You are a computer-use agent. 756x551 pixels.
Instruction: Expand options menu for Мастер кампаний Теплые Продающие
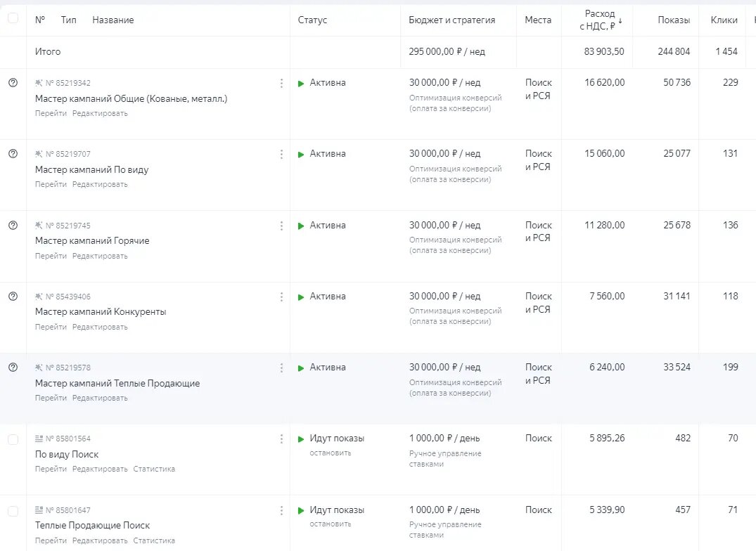pyautogui.click(x=281, y=368)
